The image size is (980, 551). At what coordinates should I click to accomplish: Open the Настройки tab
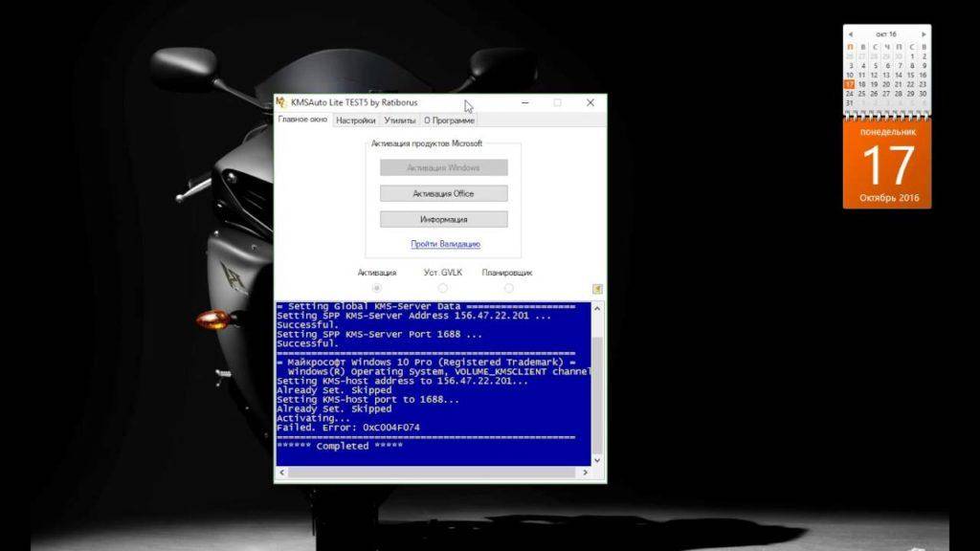point(355,121)
